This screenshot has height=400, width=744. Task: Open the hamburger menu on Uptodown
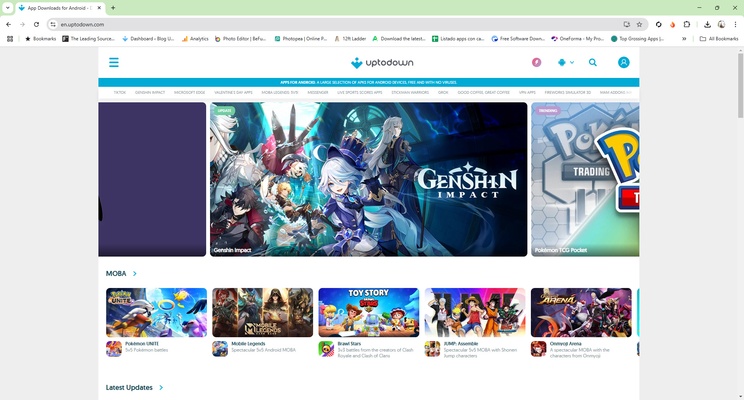click(x=114, y=62)
